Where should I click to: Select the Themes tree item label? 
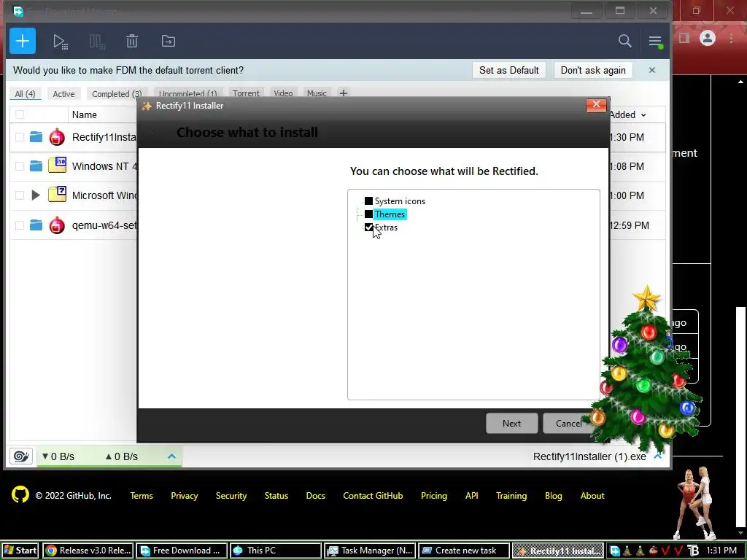[x=390, y=214]
